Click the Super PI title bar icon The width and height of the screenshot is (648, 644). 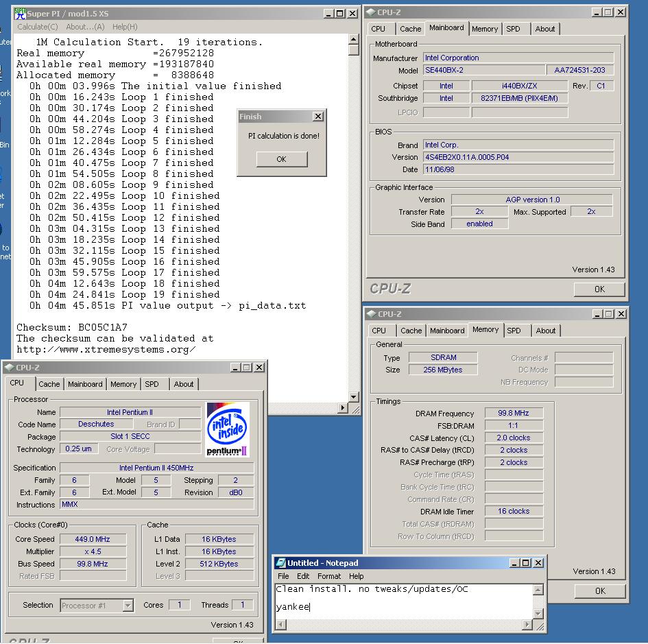20,14
